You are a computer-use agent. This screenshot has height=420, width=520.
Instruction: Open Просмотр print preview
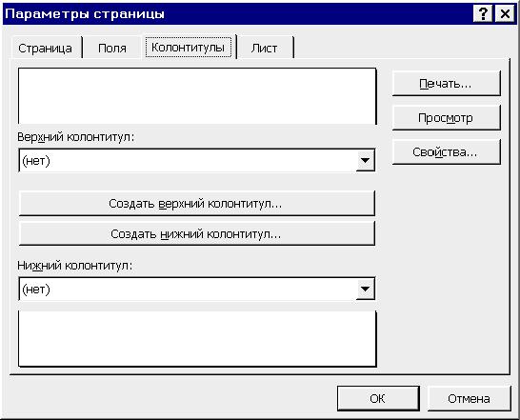(x=446, y=118)
